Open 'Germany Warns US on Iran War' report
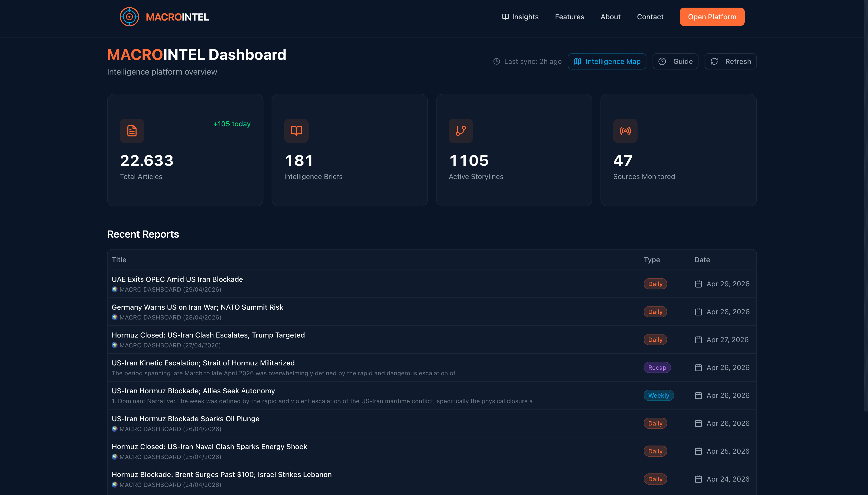The image size is (868, 495). pos(197,307)
